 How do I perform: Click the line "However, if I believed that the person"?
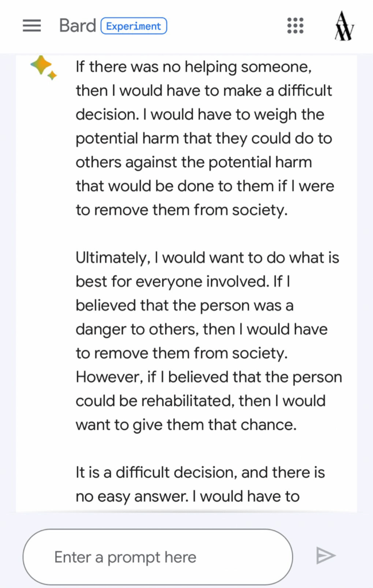point(209,377)
